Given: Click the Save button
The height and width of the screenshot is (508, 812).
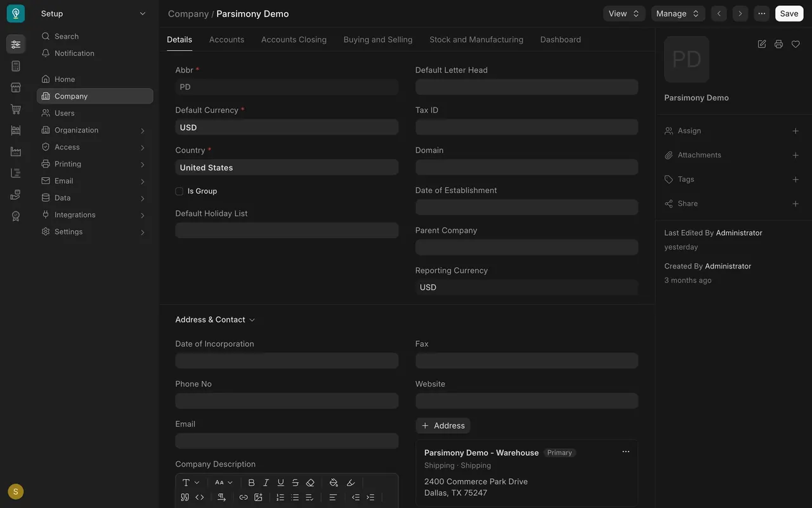Looking at the screenshot, I should coord(789,13).
